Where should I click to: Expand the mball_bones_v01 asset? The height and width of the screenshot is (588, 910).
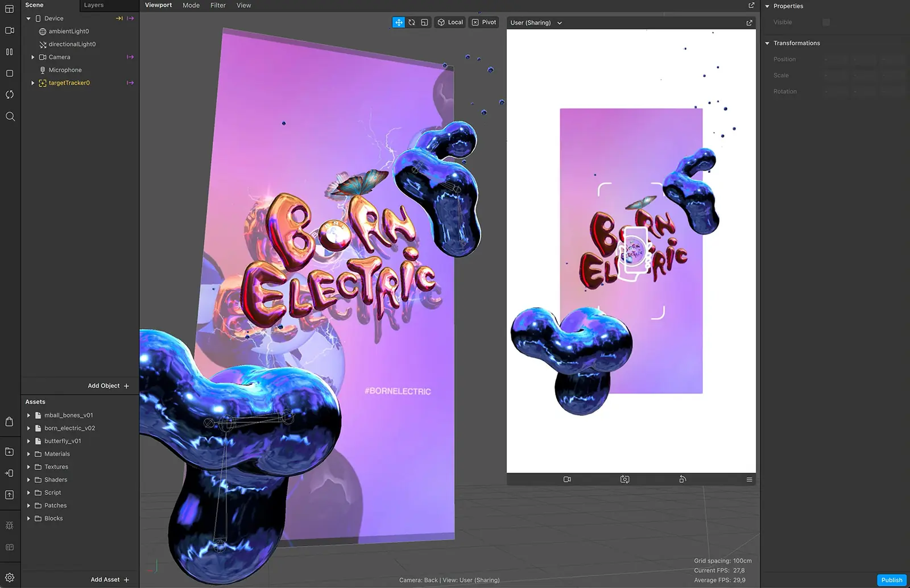tap(28, 416)
